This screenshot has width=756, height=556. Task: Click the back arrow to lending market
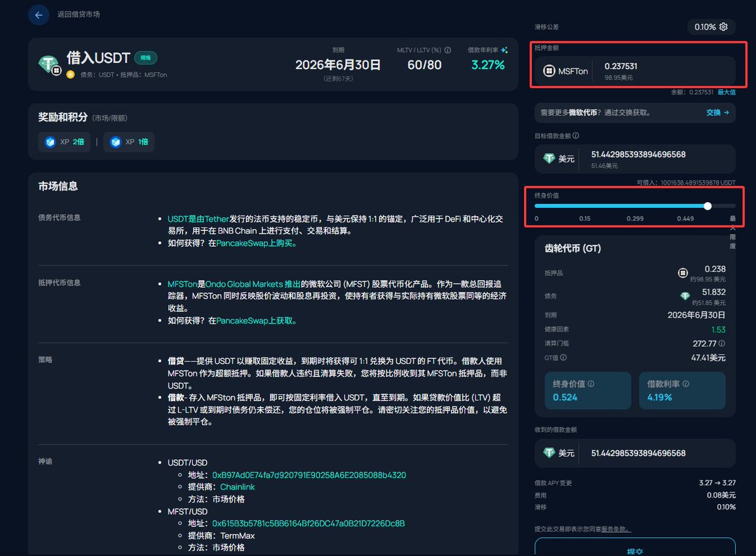point(38,15)
